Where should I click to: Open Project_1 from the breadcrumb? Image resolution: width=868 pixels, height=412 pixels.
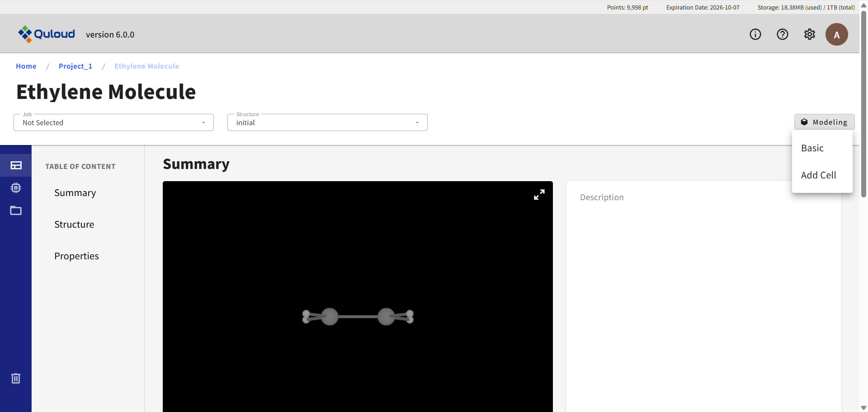click(x=75, y=66)
